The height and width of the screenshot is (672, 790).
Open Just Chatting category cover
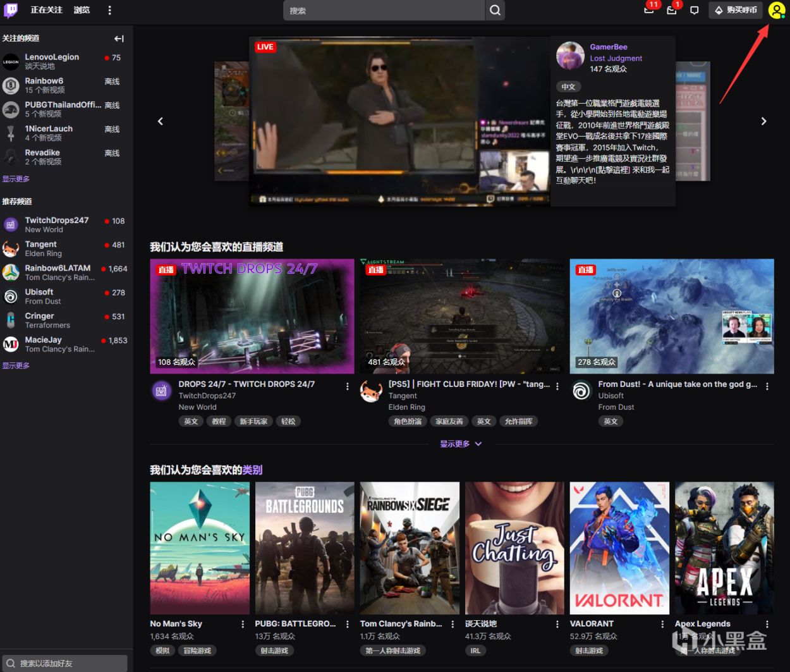pos(514,548)
